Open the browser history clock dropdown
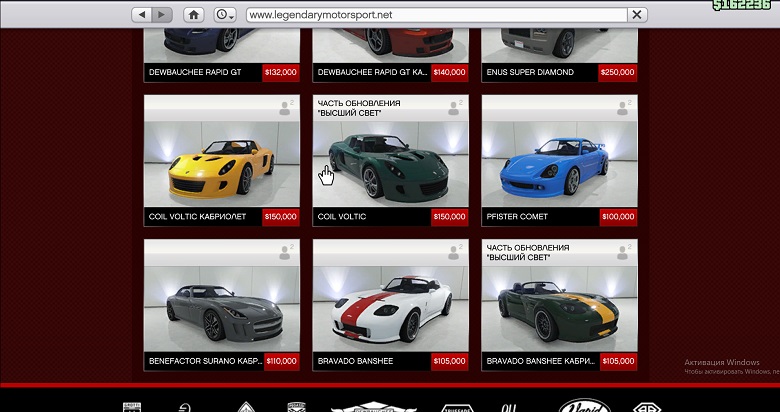Image resolution: width=780 pixels, height=412 pixels. click(x=225, y=15)
